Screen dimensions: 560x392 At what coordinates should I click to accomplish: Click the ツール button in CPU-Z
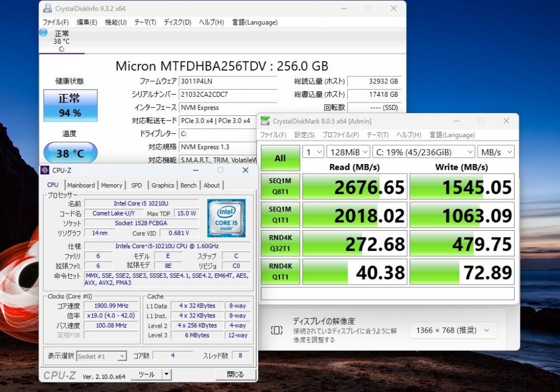[x=146, y=374]
